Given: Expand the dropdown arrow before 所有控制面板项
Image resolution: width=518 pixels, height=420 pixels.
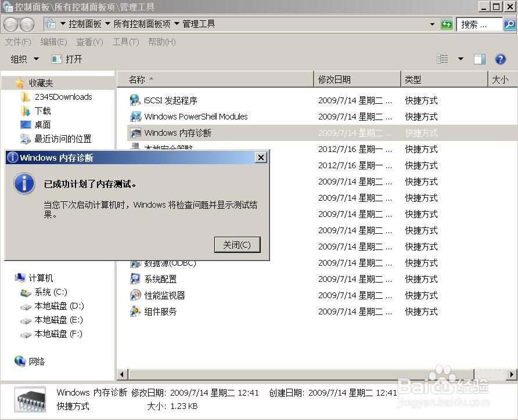Looking at the screenshot, I should [107, 24].
